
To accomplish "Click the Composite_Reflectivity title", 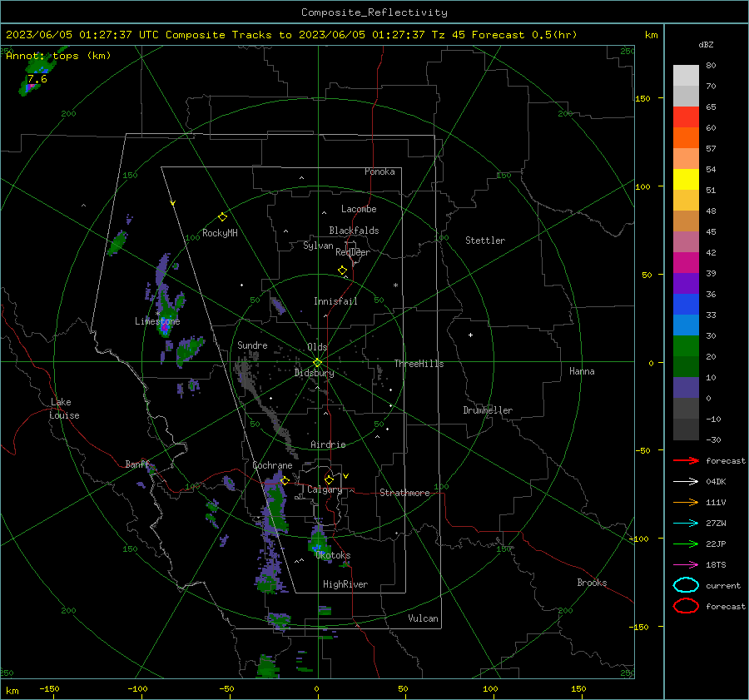I will (x=374, y=12).
